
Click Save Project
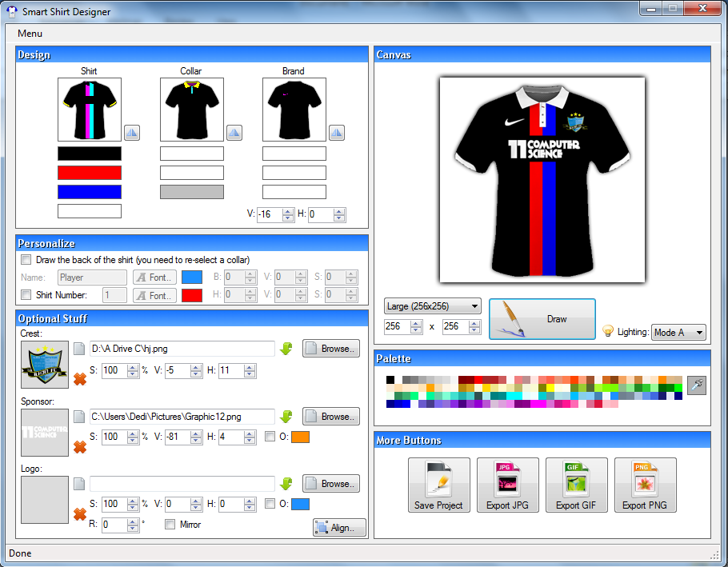(438, 485)
